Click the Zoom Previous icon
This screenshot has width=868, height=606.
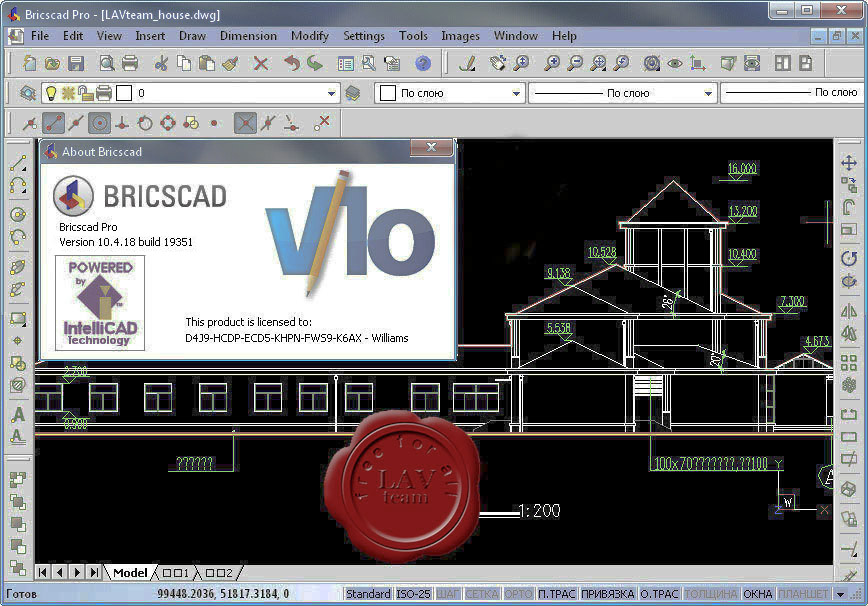point(621,63)
